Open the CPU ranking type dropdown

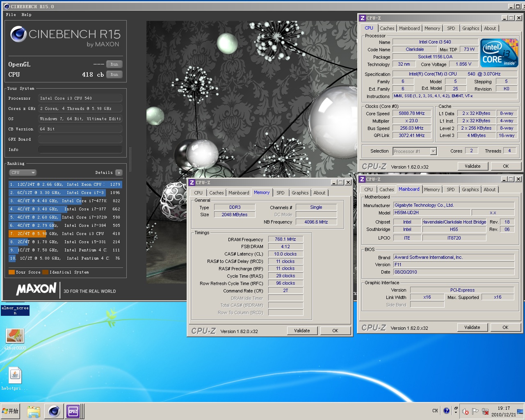click(x=23, y=173)
